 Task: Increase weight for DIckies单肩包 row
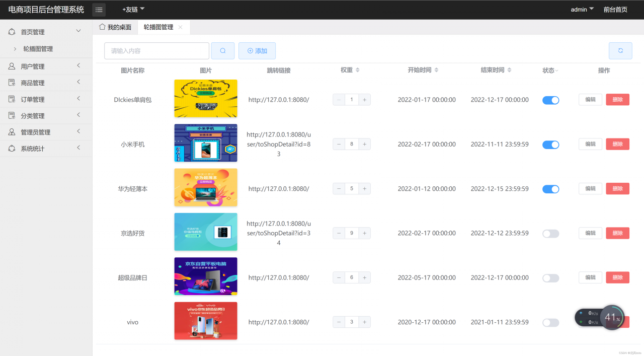pyautogui.click(x=364, y=100)
